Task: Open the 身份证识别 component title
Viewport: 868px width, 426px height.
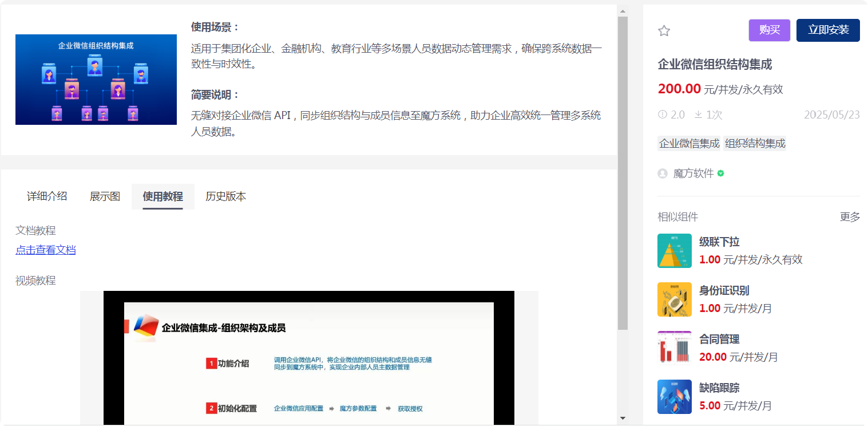Action: tap(724, 290)
